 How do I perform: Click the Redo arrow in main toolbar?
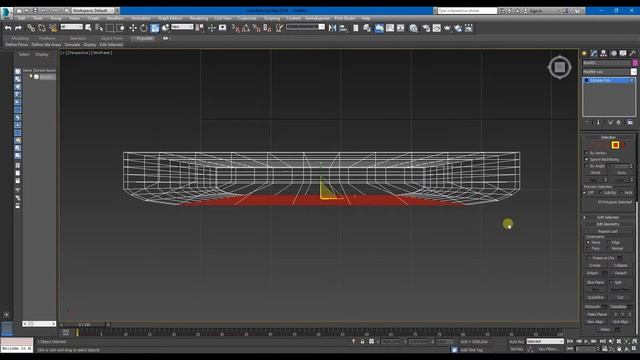click(x=18, y=28)
